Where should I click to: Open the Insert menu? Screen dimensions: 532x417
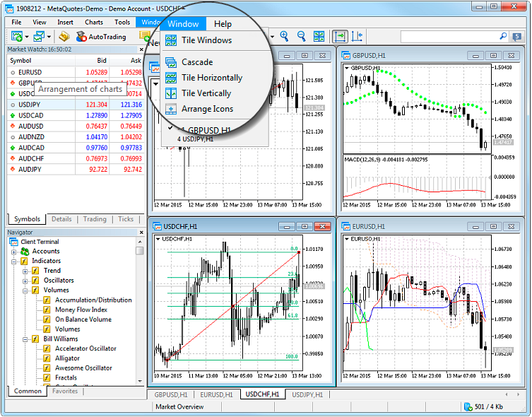click(x=65, y=23)
